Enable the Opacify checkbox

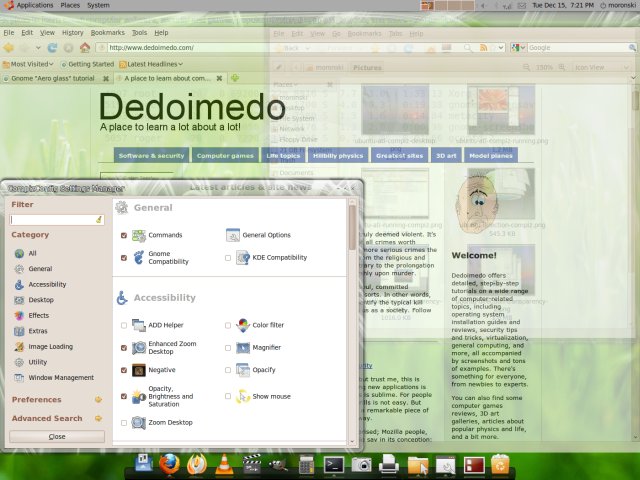228,370
